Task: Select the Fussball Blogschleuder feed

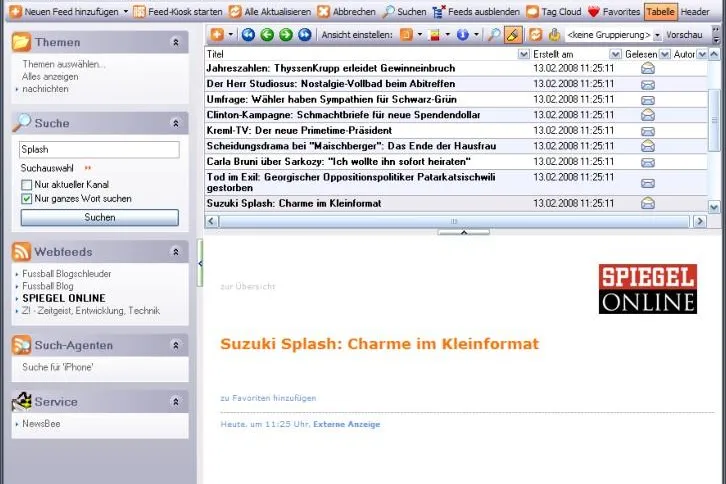Action: pos(67,274)
